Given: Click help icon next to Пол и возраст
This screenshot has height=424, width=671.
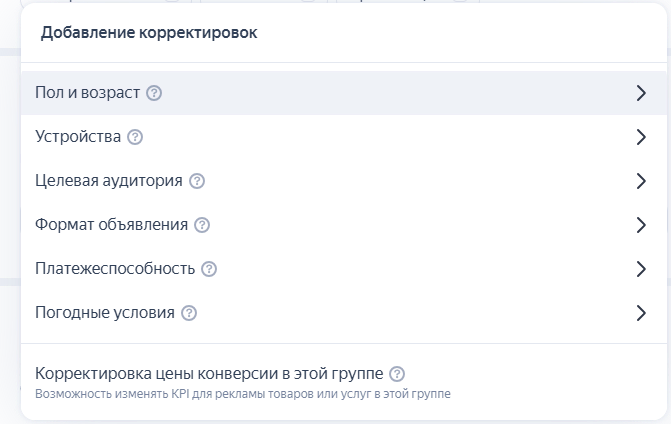Looking at the screenshot, I should (154, 93).
